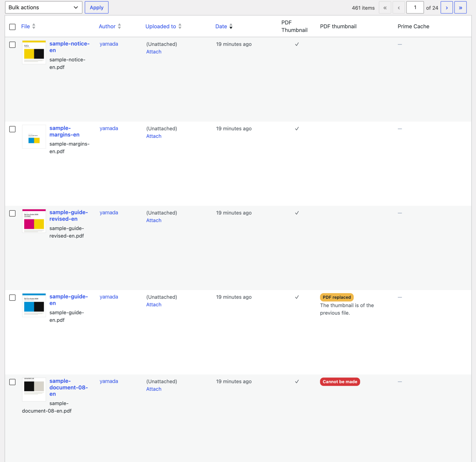The height and width of the screenshot is (462, 476).
Task: Sort by Author column
Action: coord(110,26)
